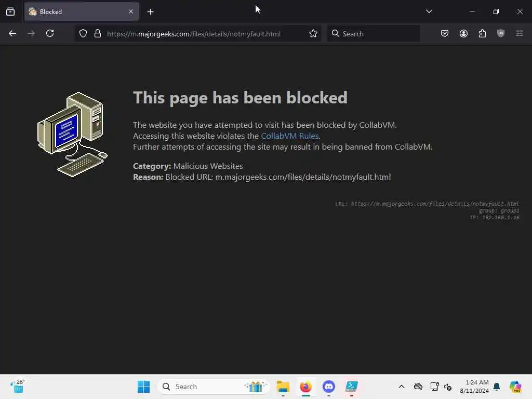This screenshot has height=399, width=532.
Task: Close the Blocked tab
Action: coord(131,11)
